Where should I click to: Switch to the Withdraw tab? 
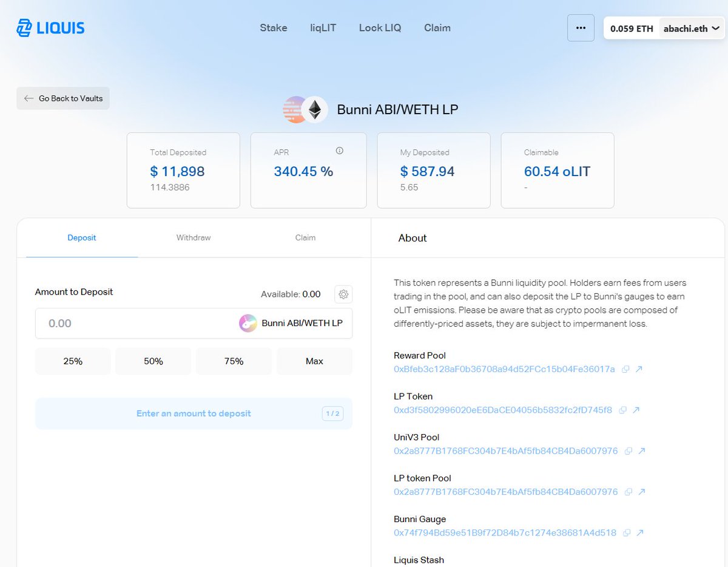194,238
